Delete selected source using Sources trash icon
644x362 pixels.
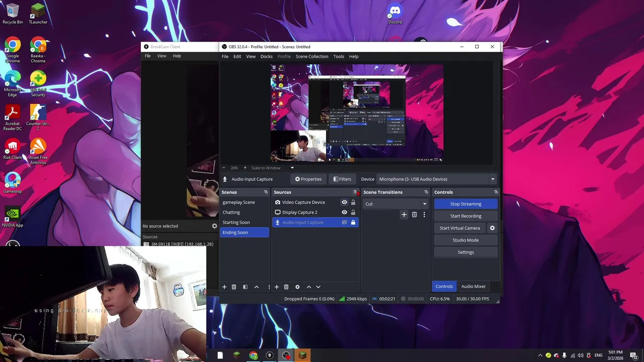(286, 287)
